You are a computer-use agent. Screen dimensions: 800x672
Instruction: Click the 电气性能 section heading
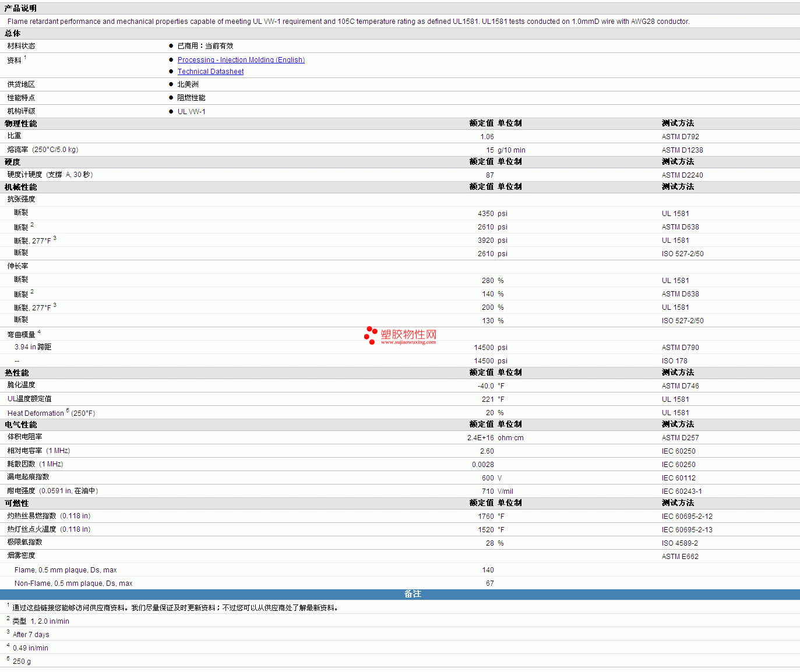(21, 425)
